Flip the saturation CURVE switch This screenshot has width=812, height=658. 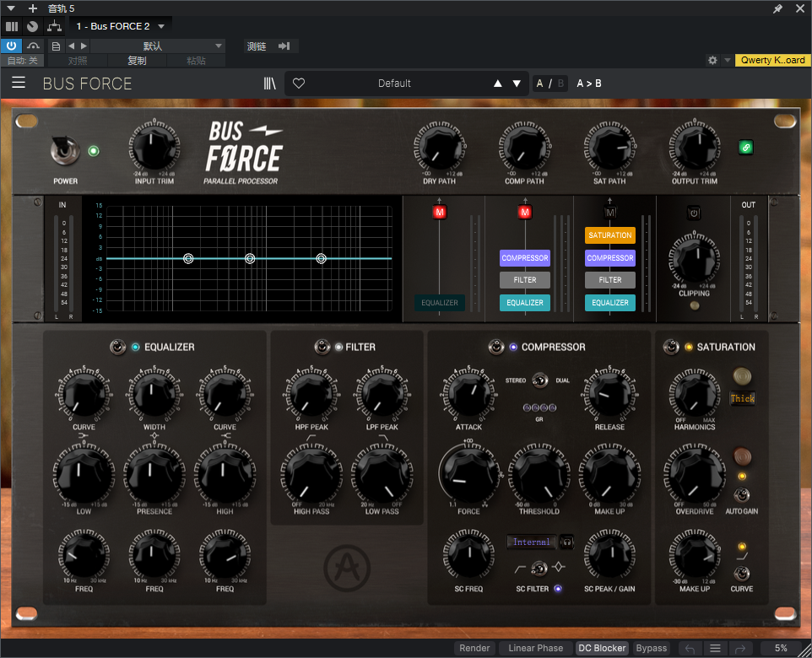pyautogui.click(x=742, y=574)
